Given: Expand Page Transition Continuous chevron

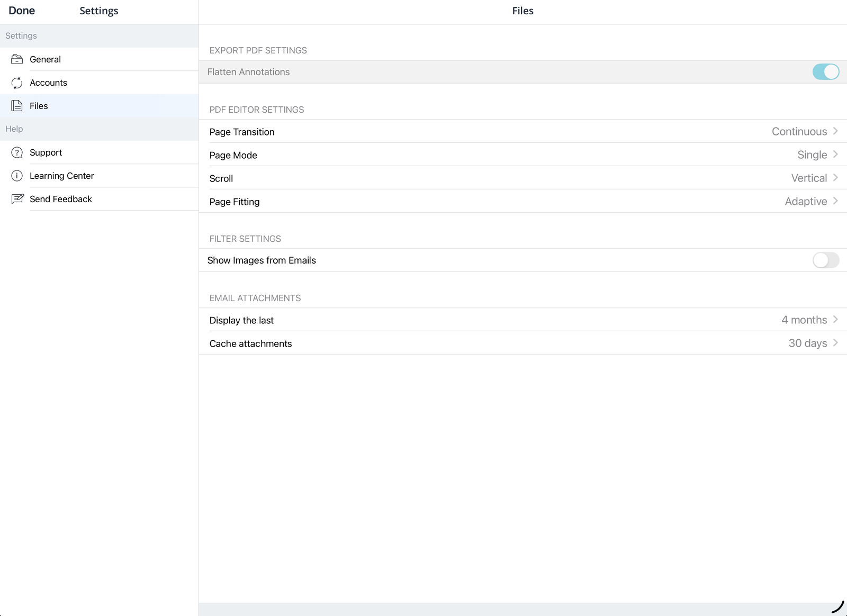Looking at the screenshot, I should coord(835,131).
